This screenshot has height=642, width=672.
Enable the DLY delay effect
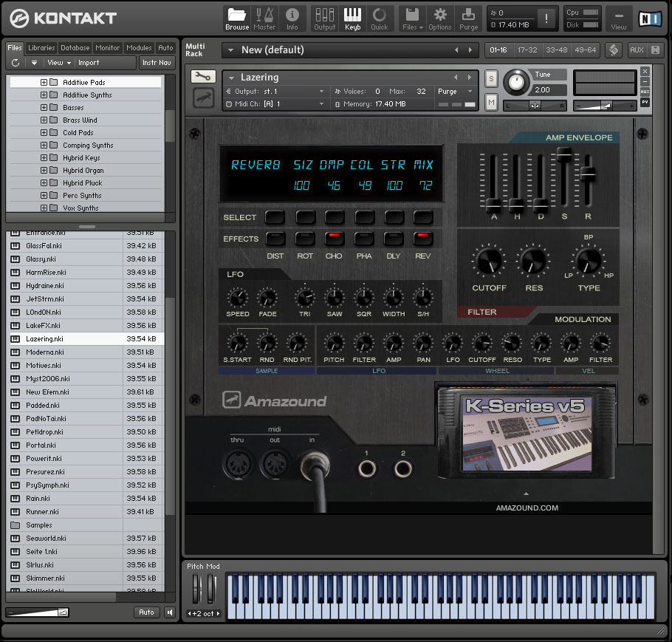pos(394,239)
